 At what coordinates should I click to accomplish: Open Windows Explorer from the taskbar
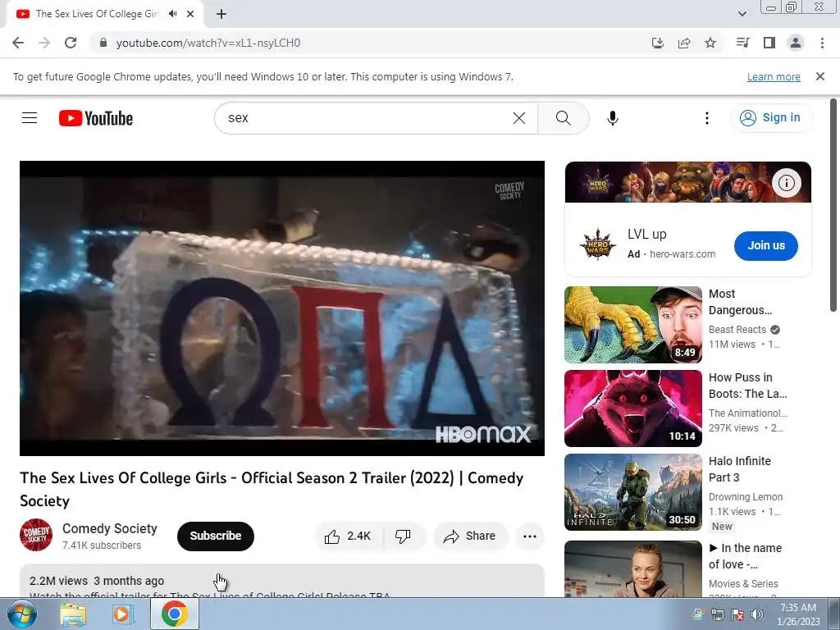click(x=73, y=614)
